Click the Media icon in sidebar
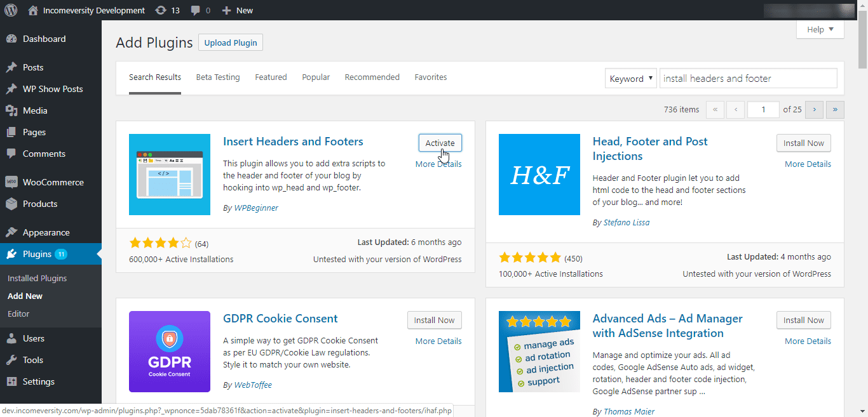The image size is (868, 417). click(11, 110)
